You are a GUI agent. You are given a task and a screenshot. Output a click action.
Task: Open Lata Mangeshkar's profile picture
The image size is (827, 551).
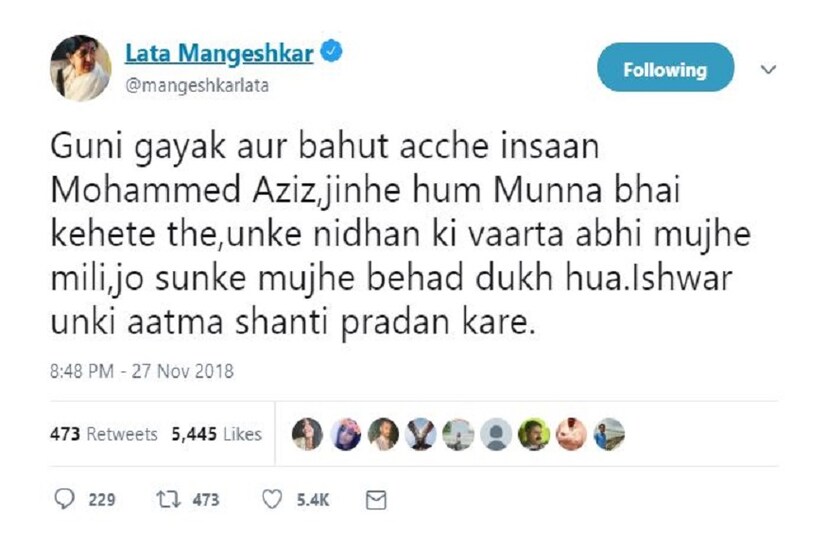click(79, 67)
